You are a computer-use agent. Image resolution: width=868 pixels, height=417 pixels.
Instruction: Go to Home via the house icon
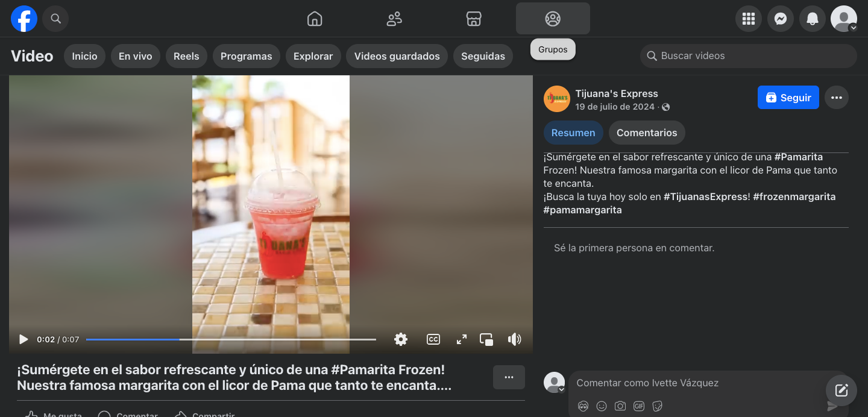pyautogui.click(x=315, y=19)
